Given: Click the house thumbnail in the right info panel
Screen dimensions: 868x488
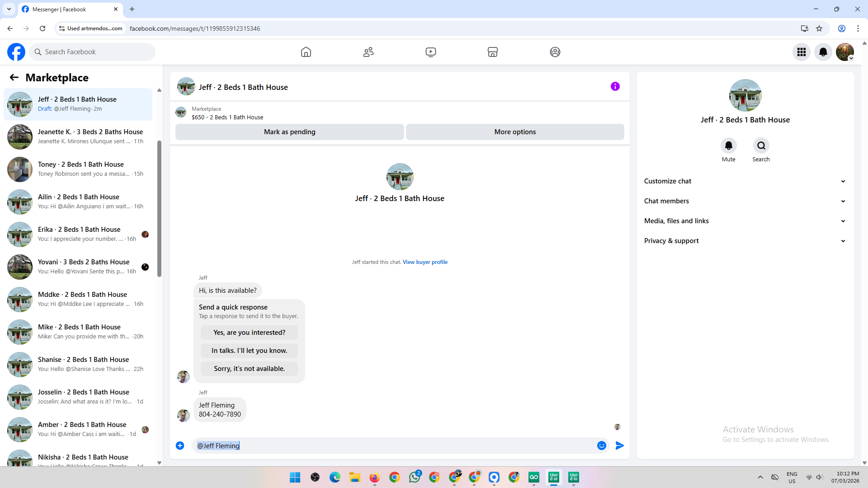Looking at the screenshot, I should [745, 95].
